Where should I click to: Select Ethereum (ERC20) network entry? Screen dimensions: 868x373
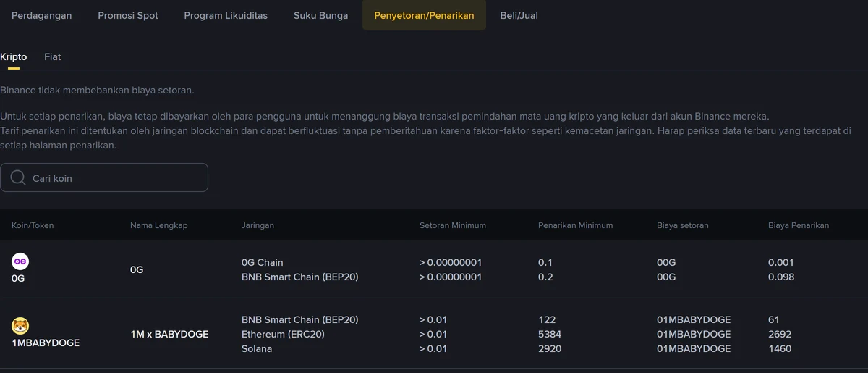(284, 334)
